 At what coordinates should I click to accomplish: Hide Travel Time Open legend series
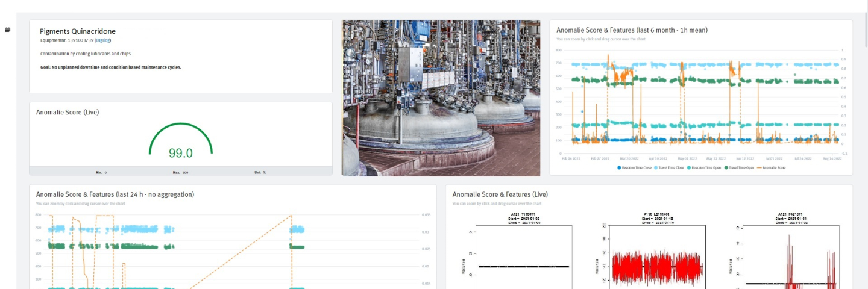click(740, 167)
